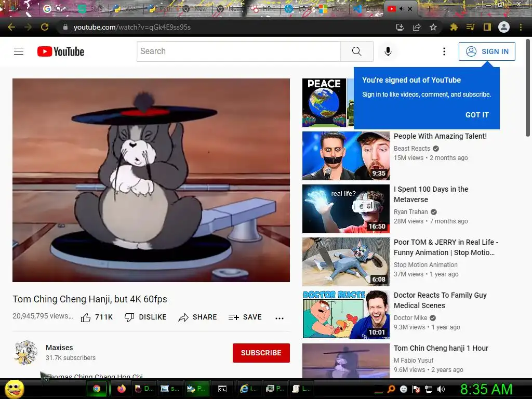Open the 16:50 Metaverse video thumbnail

point(345,209)
